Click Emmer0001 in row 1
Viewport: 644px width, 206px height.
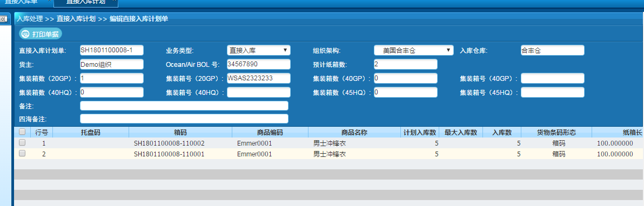(x=254, y=143)
